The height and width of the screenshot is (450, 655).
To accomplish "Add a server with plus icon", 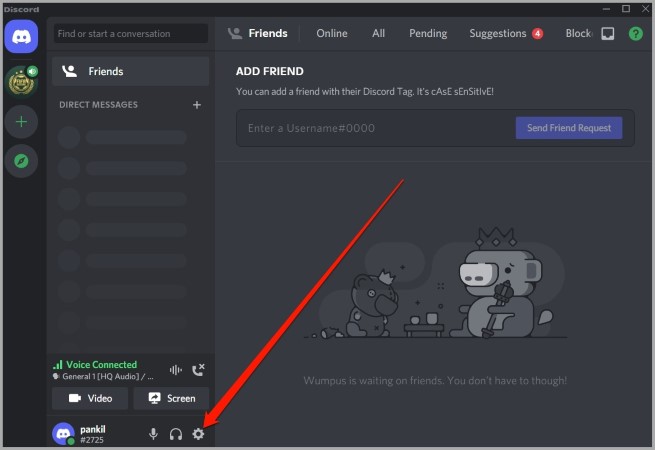I will pos(21,122).
